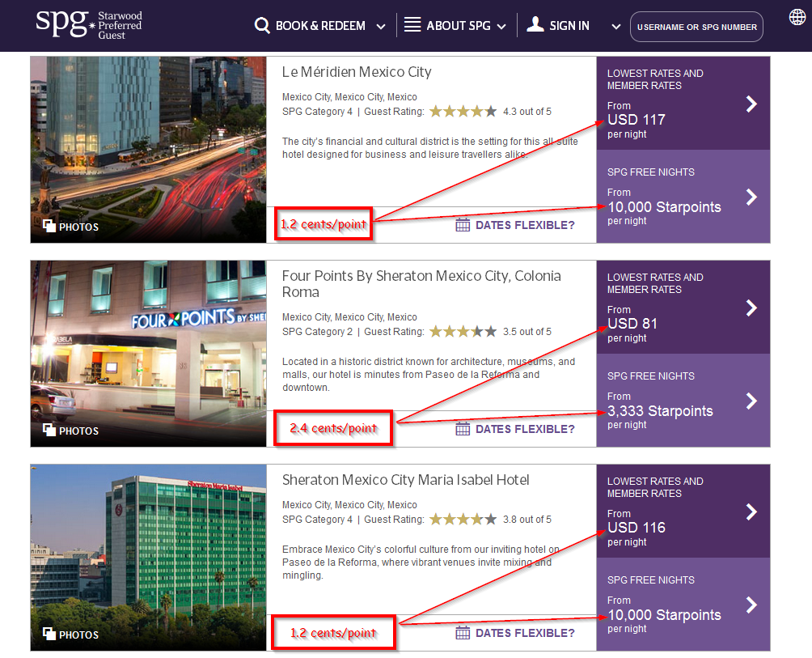The width and height of the screenshot is (812, 658).
Task: Click Le Méridien's 'SPG Category 4' label
Action: tap(318, 112)
